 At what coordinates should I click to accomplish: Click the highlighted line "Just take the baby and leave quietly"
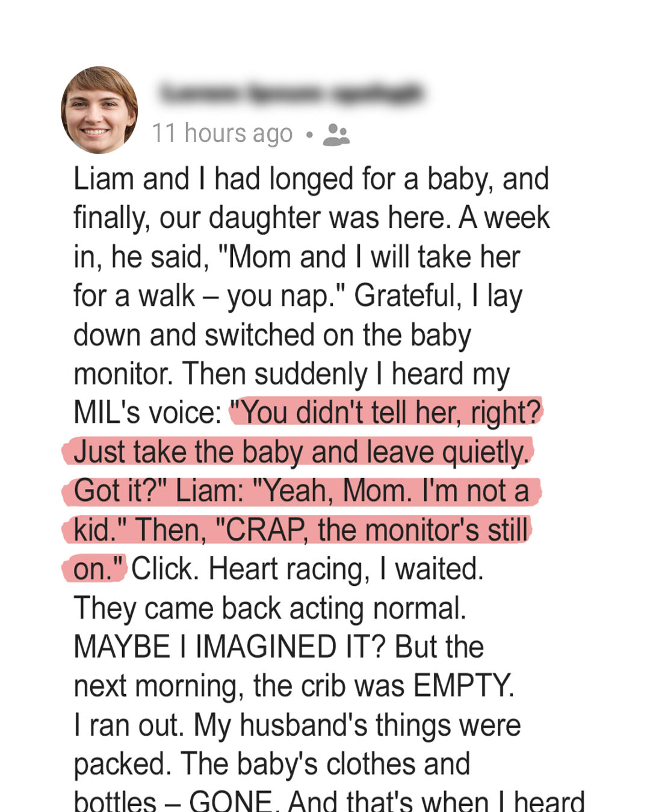click(x=300, y=452)
